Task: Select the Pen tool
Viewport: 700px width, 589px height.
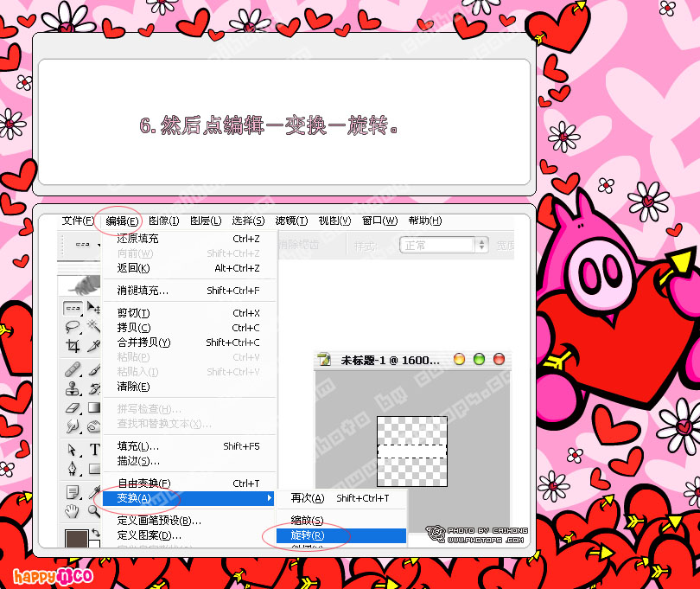Action: [x=73, y=468]
